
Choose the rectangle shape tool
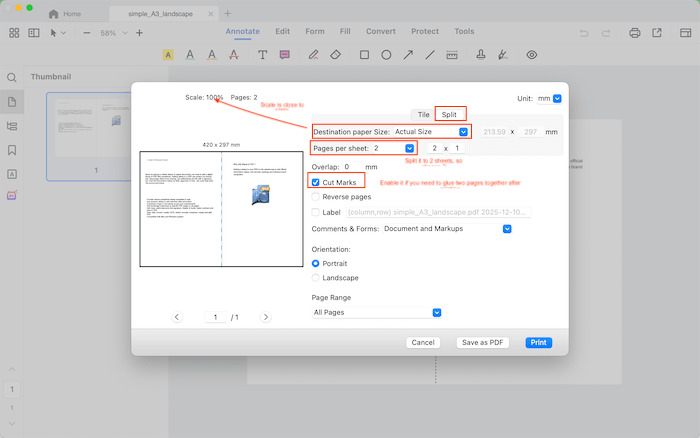pos(364,55)
